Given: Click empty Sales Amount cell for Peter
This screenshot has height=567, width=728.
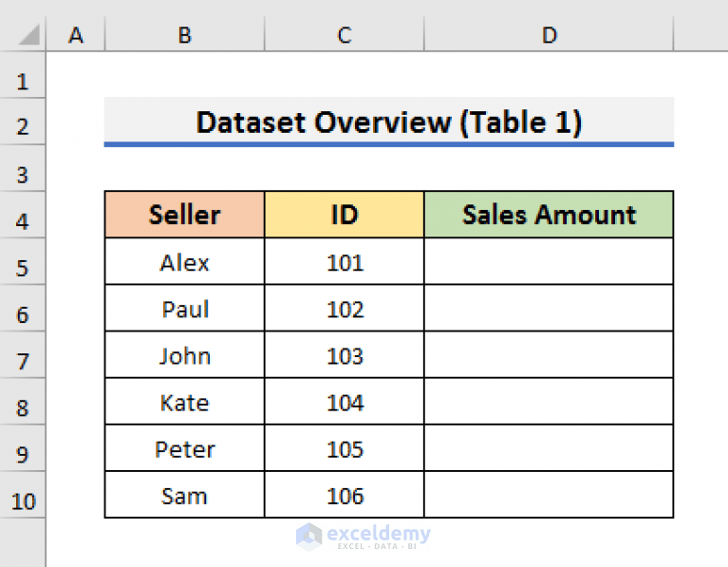Looking at the screenshot, I should click(x=549, y=448).
